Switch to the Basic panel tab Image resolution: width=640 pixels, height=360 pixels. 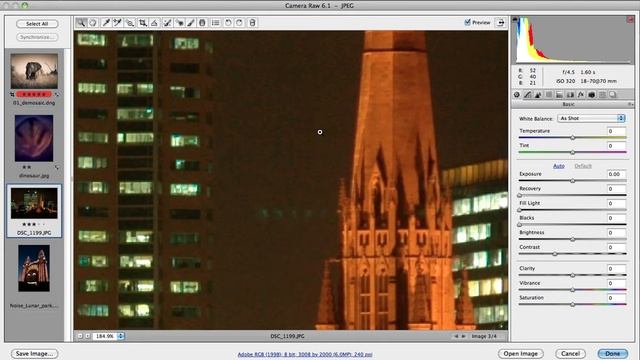(517, 95)
